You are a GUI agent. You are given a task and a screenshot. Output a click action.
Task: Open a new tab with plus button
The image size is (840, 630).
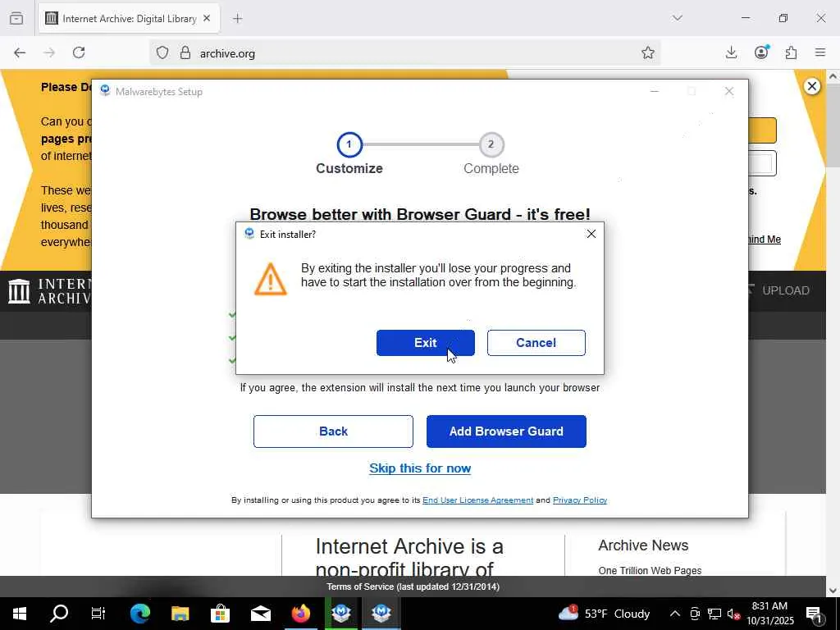237,19
